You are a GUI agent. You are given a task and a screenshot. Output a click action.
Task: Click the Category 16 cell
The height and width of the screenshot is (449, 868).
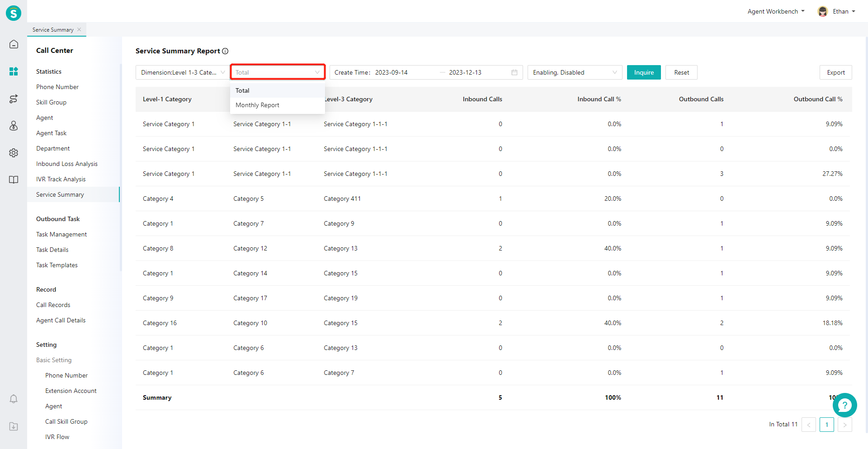coord(160,323)
